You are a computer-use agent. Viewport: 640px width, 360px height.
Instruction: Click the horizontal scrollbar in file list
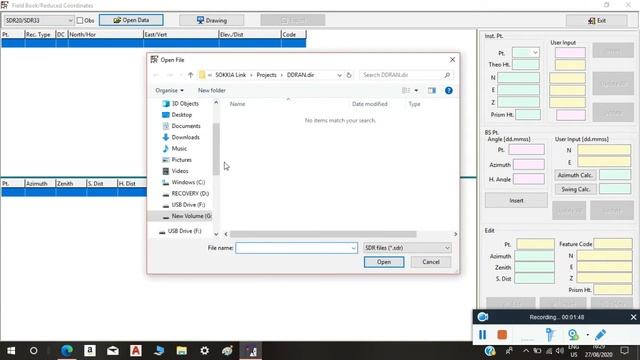pos(323,234)
